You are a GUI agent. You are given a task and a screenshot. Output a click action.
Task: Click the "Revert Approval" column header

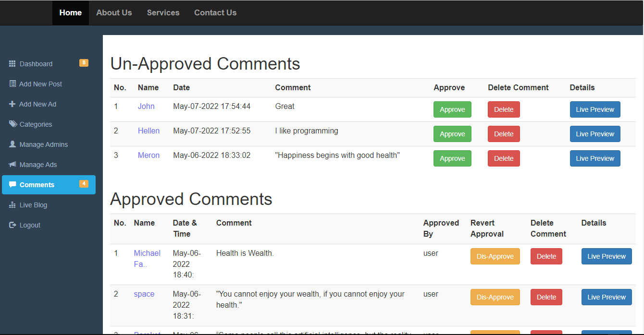[487, 228]
